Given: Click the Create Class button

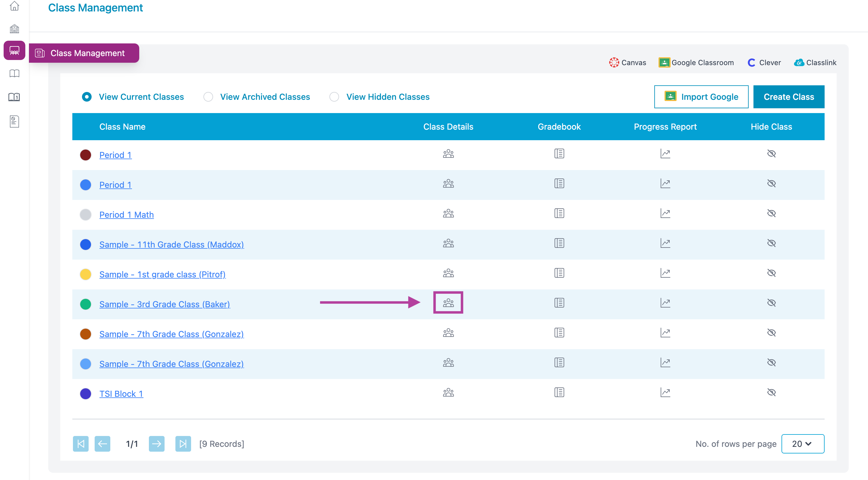Looking at the screenshot, I should click(x=789, y=97).
